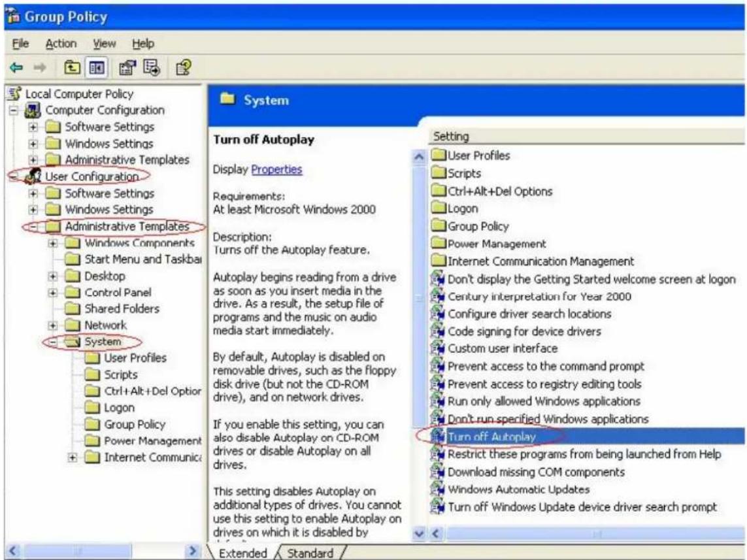This screenshot has width=747, height=560.
Task: Expand the Internet Communication tree node
Action: [x=73, y=457]
